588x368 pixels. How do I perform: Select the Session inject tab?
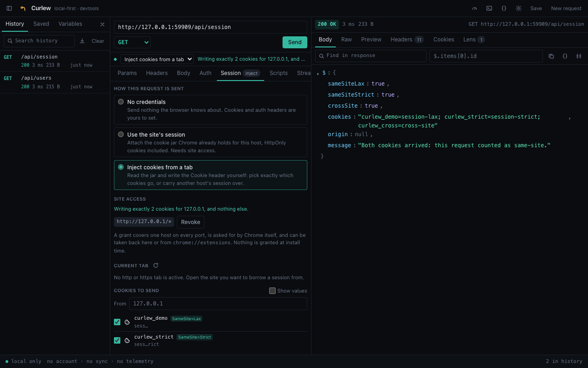tap(240, 73)
